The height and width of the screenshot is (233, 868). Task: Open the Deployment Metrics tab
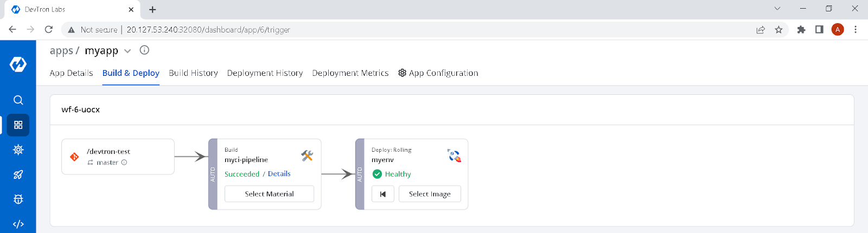[350, 73]
